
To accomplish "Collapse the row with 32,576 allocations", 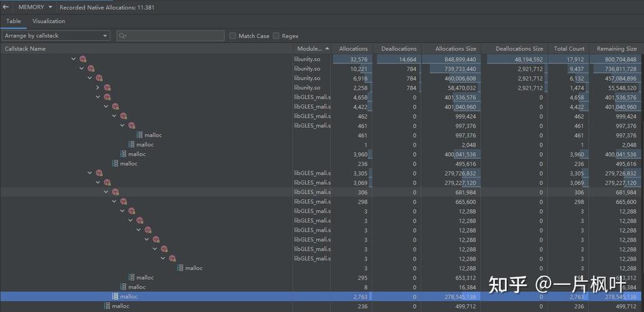I will (x=74, y=59).
